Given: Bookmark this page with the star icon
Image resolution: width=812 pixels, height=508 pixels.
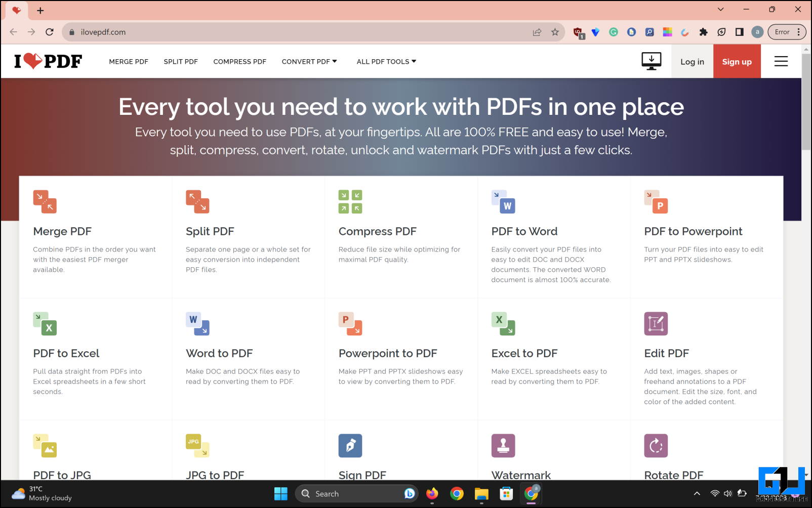Looking at the screenshot, I should point(555,32).
